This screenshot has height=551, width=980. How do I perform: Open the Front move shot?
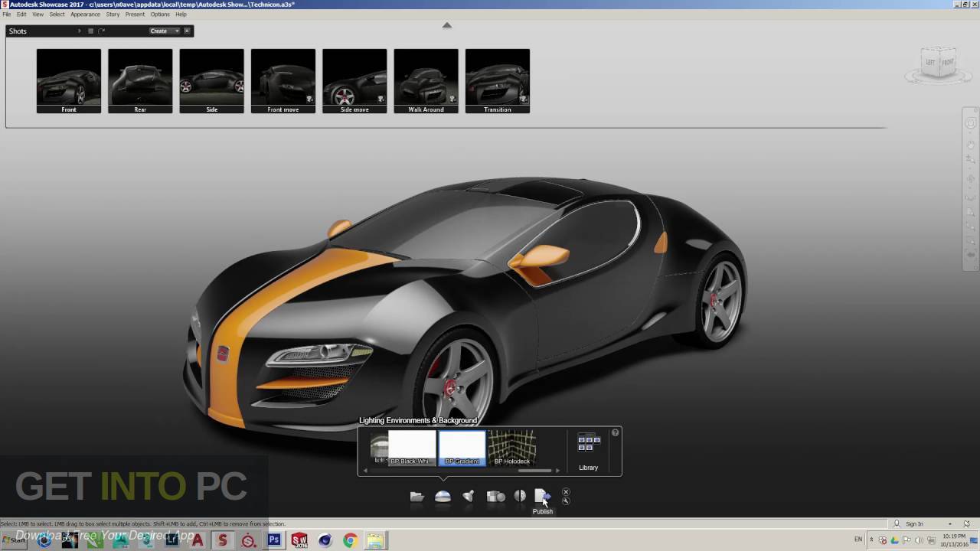coord(283,81)
